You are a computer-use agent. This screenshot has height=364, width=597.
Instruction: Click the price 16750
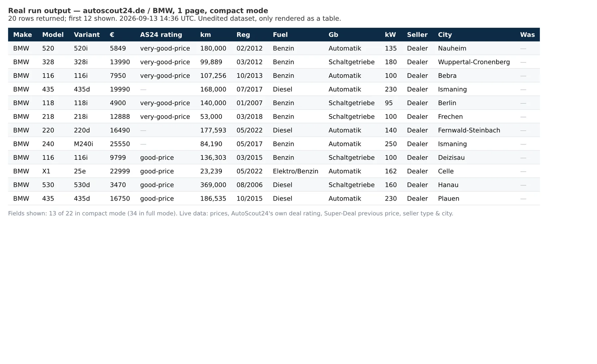(120, 199)
